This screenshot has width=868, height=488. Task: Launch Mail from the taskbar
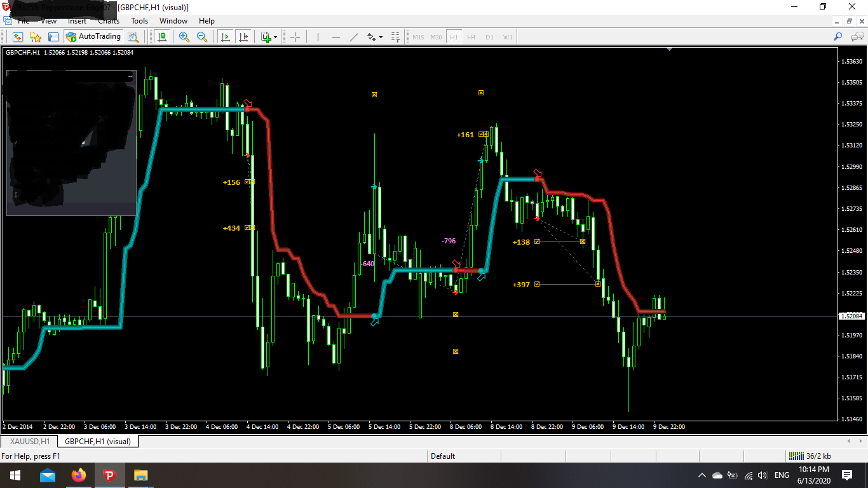coord(48,475)
